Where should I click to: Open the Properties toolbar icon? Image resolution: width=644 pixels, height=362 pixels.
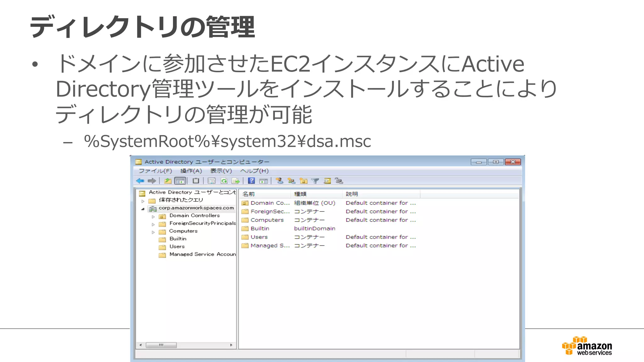212,181
